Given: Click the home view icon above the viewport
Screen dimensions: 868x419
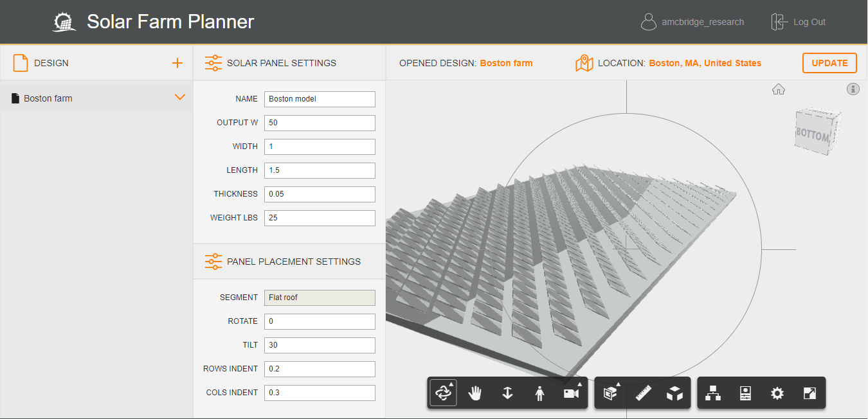Looking at the screenshot, I should click(x=779, y=89).
